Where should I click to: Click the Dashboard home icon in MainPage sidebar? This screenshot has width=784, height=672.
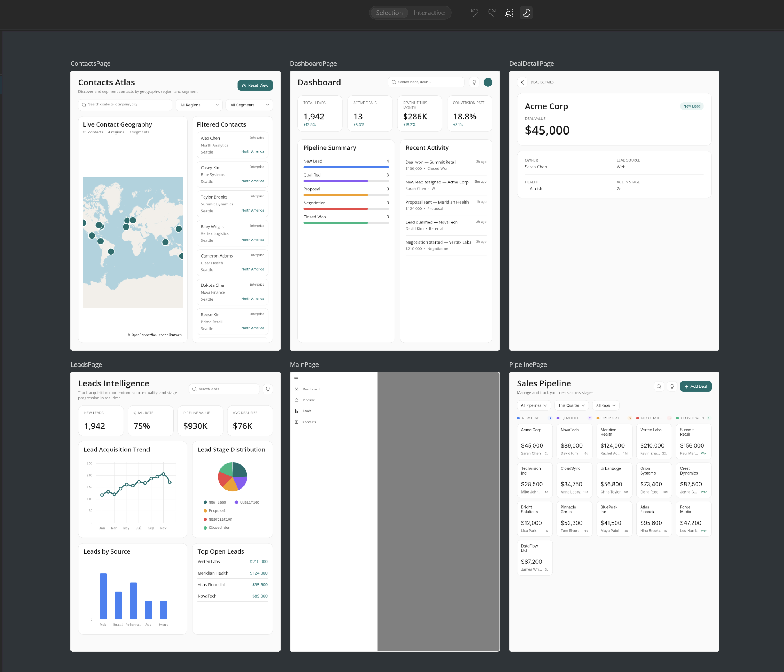tap(296, 389)
